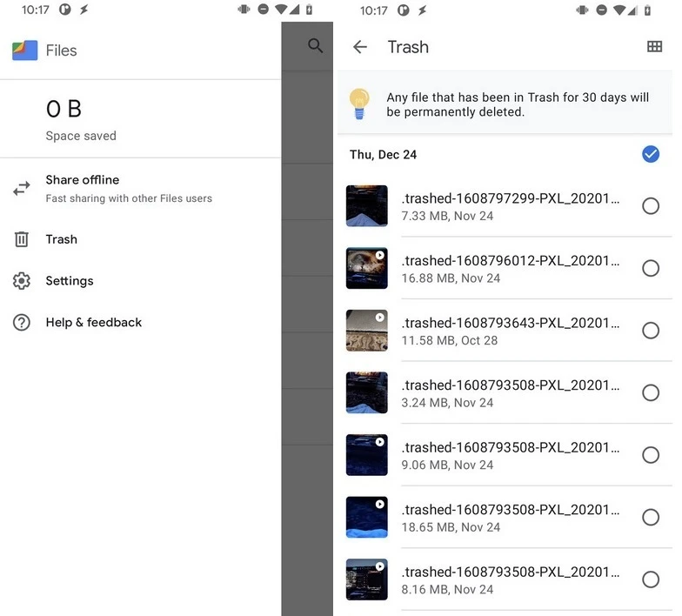Open Help & feedback

pyautogui.click(x=93, y=323)
